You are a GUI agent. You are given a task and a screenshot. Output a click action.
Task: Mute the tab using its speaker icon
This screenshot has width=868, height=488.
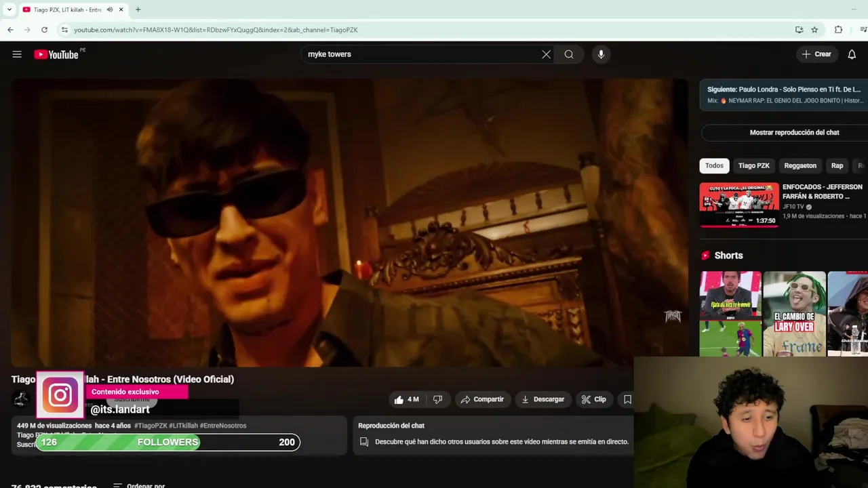[109, 9]
